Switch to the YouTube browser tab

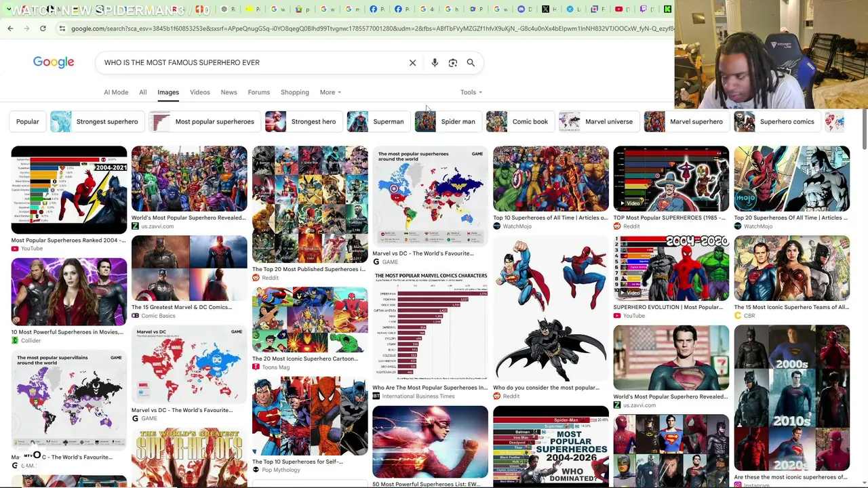[618, 9]
